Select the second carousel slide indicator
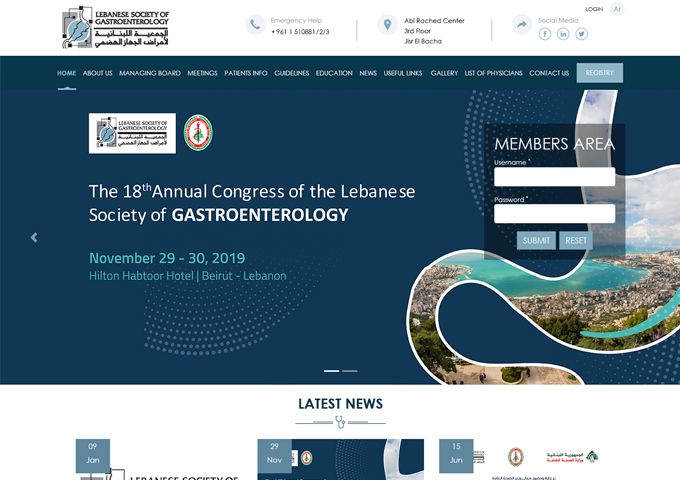This screenshot has width=680, height=480. pos(350,371)
